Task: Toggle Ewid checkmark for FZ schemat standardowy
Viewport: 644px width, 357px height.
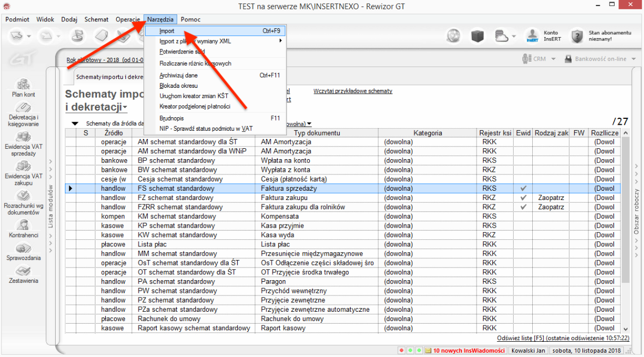Action: (523, 198)
